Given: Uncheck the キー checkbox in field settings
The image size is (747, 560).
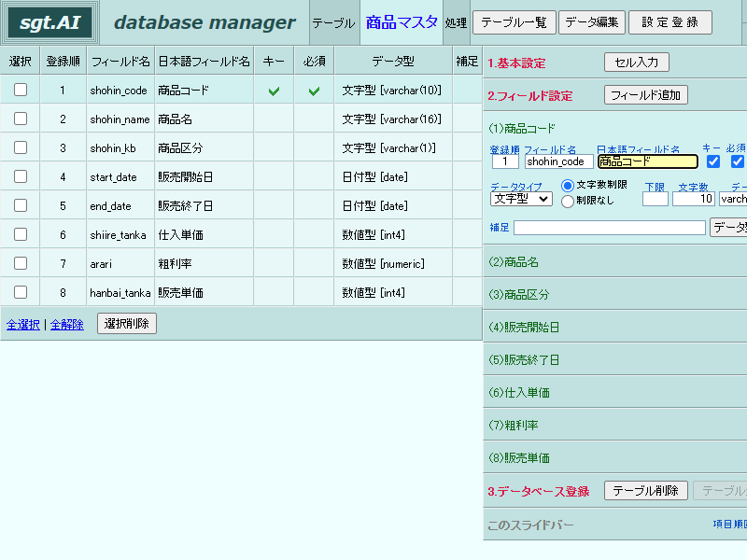Looking at the screenshot, I should pos(713,161).
